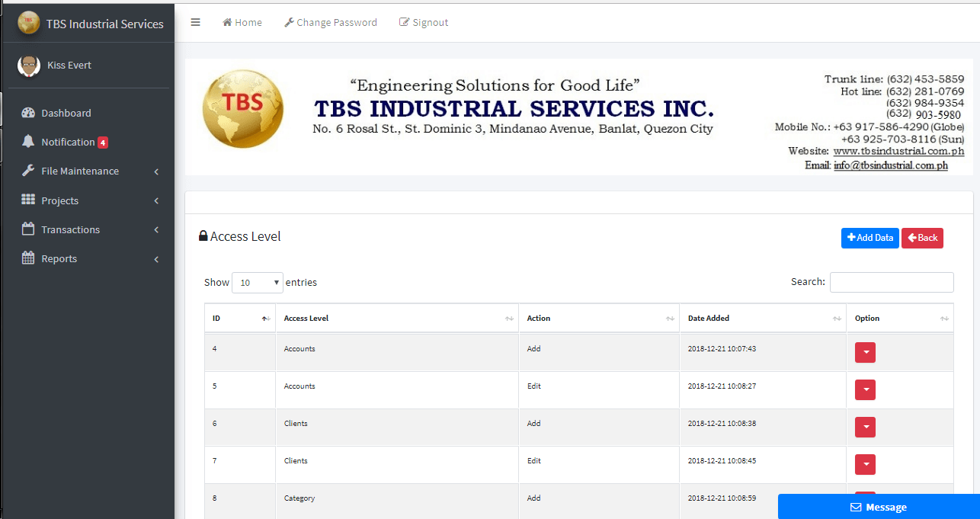Click the Reports calendar icon
980x519 pixels.
pos(28,258)
